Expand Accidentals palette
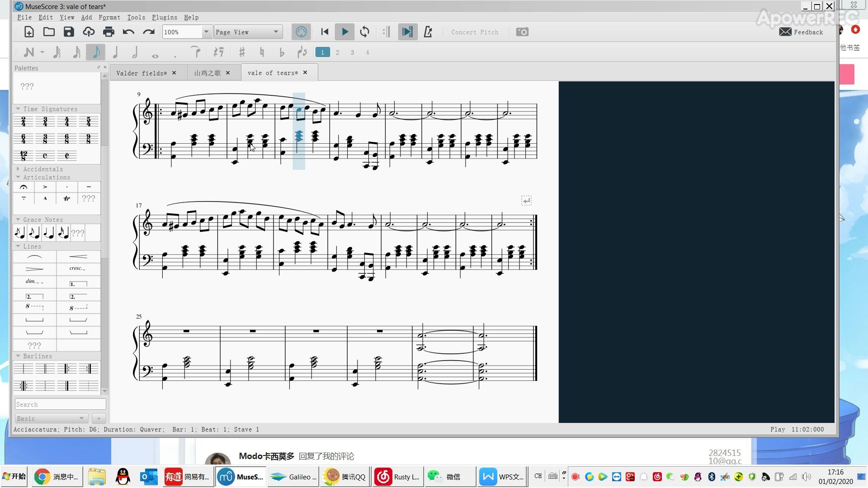This screenshot has width=868, height=488. [x=18, y=169]
